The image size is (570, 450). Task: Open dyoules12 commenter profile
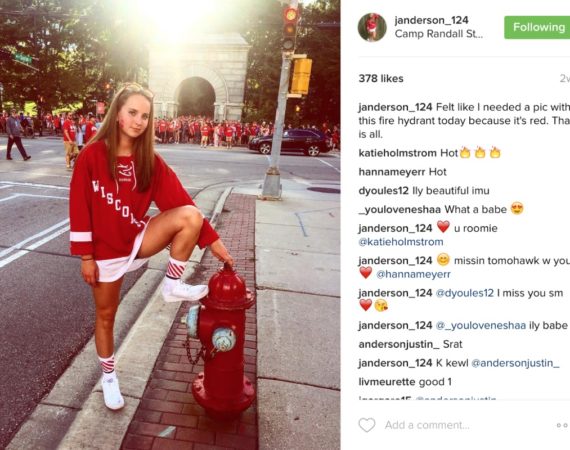pos(384,190)
